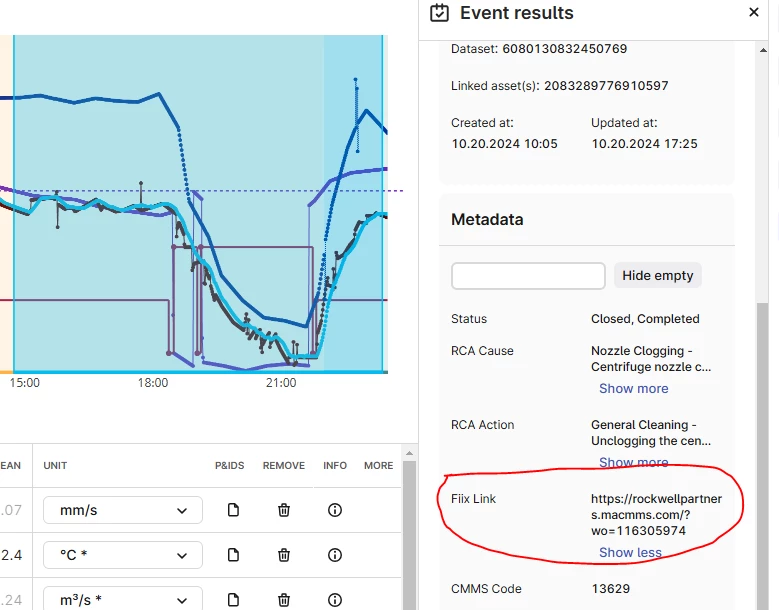This screenshot has width=779, height=610.
Task: Click the Event results calendar icon
Action: click(x=439, y=13)
